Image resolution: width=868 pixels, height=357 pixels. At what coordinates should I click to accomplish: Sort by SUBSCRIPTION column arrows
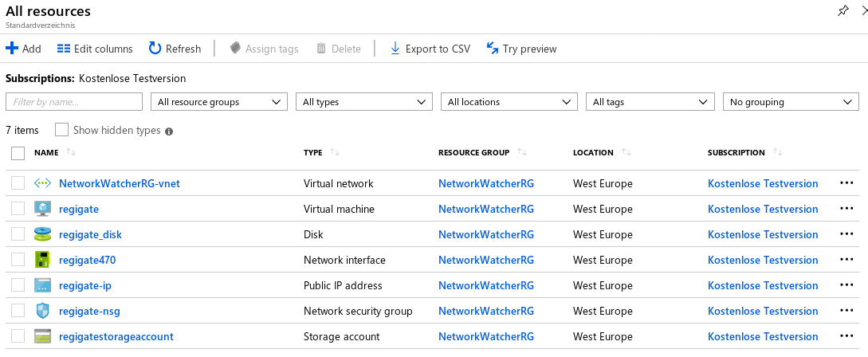point(778,152)
